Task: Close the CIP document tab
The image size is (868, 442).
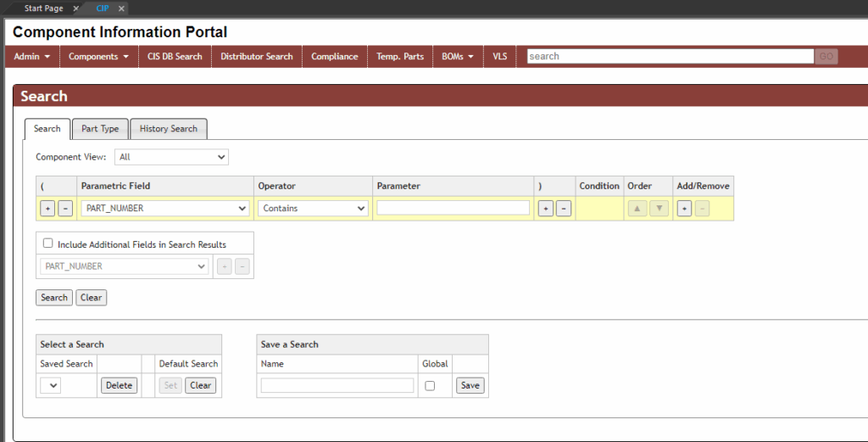Action: pos(121,8)
